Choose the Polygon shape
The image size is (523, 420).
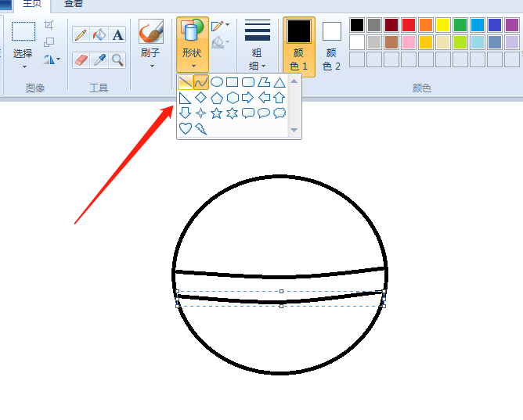264,82
